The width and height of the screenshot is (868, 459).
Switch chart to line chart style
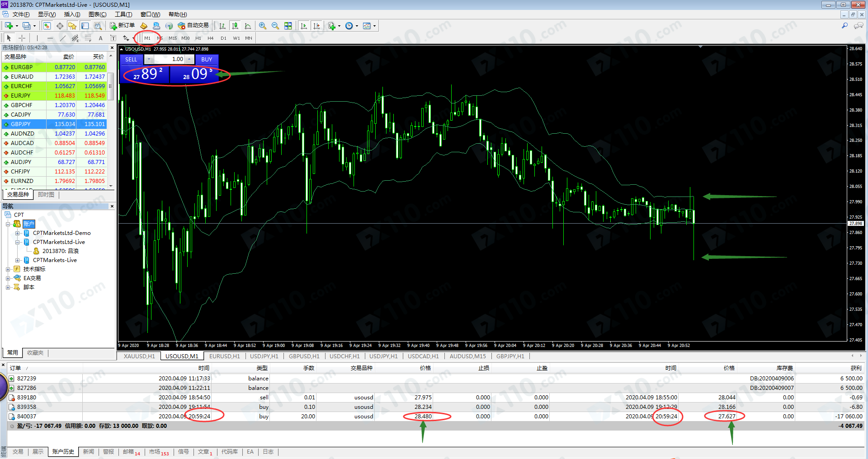pyautogui.click(x=247, y=26)
